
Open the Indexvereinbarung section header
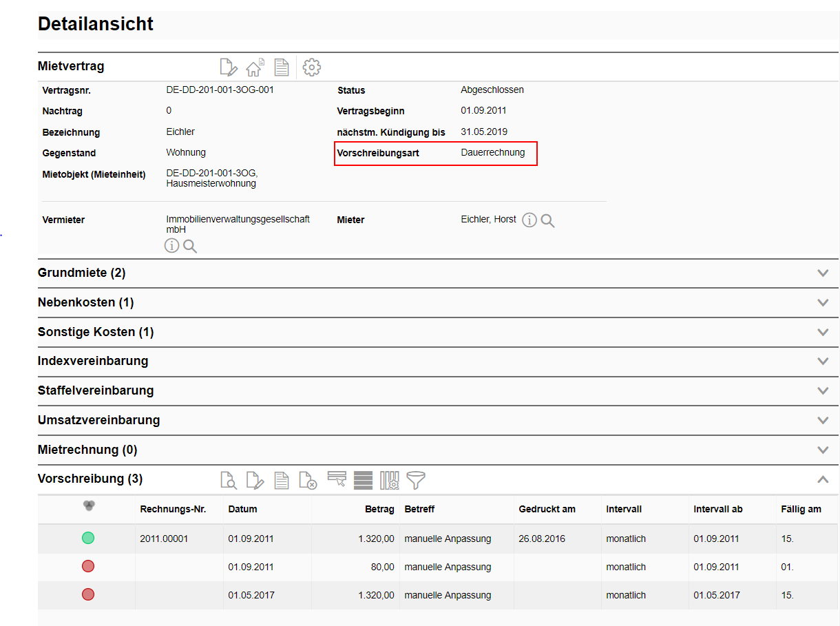(93, 361)
